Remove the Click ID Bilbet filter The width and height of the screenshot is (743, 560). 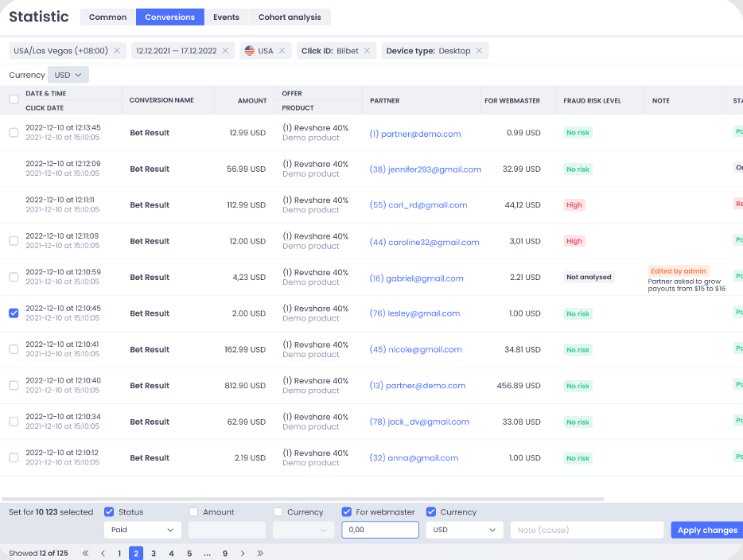365,49
